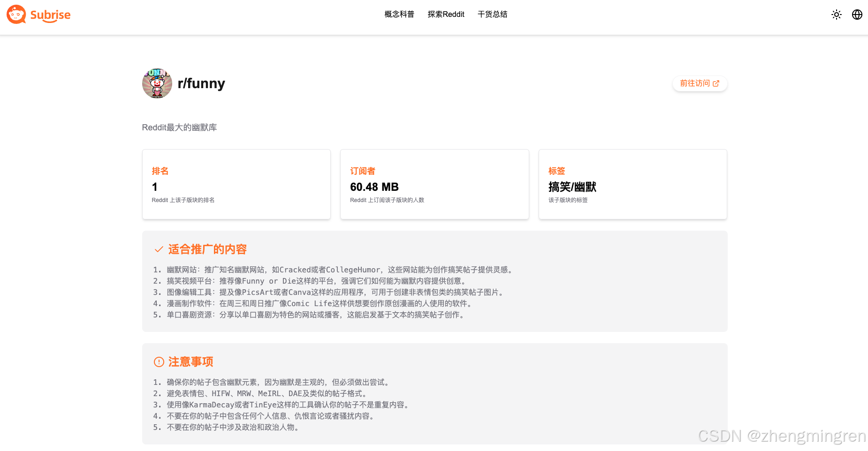868x451 pixels.
Task: Click the line mentioning Cracked或者CollegeHumor
Action: tap(334, 270)
